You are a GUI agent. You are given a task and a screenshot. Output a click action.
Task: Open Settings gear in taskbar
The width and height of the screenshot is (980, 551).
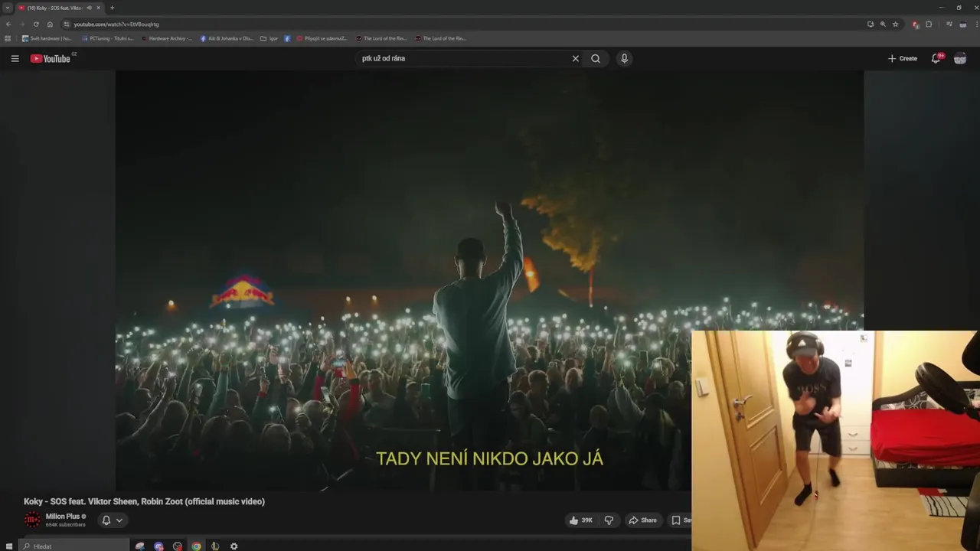tap(234, 546)
